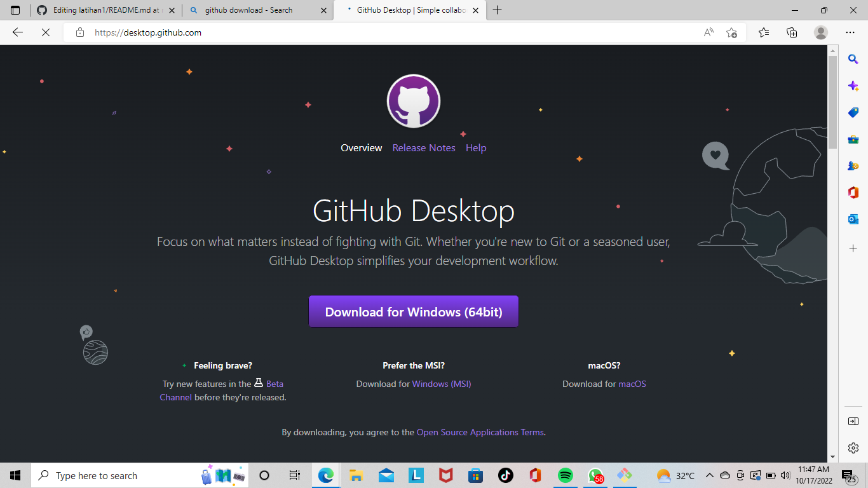The height and width of the screenshot is (488, 868).
Task: Open the Shopping tag icon in sidebar
Action: (x=853, y=112)
